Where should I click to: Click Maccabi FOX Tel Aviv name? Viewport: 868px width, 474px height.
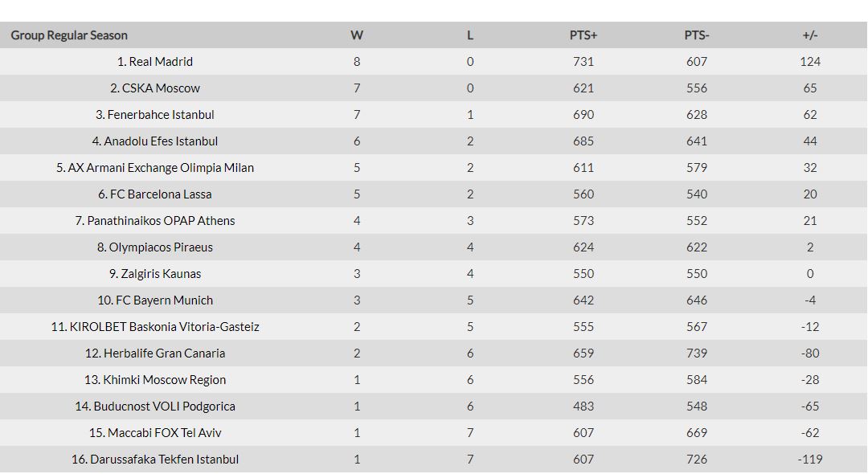pyautogui.click(x=161, y=433)
